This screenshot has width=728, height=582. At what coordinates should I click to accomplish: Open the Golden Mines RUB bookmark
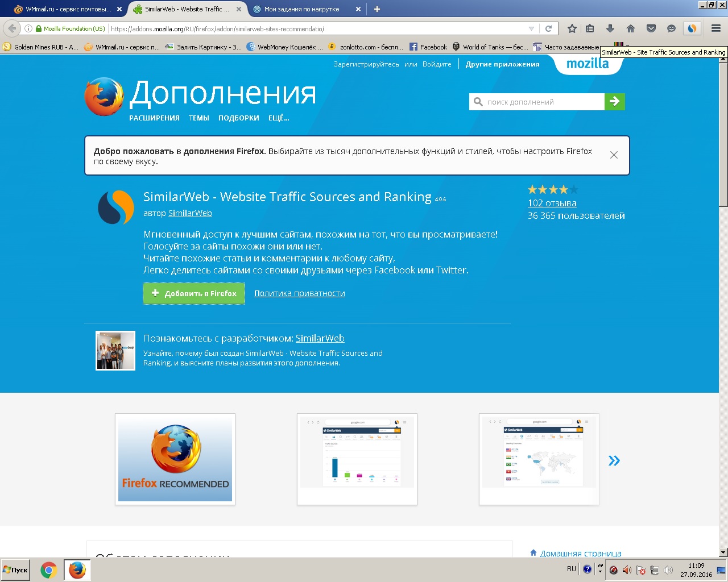(41, 47)
